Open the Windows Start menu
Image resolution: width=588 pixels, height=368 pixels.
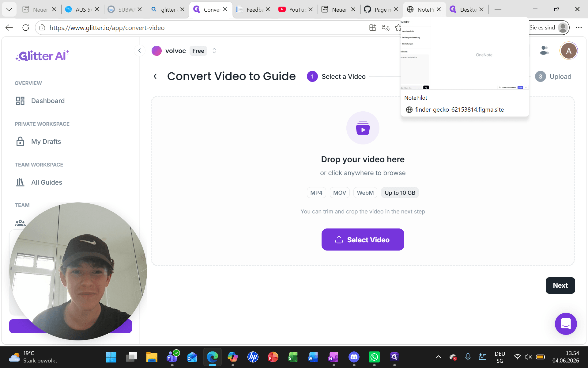point(111,357)
